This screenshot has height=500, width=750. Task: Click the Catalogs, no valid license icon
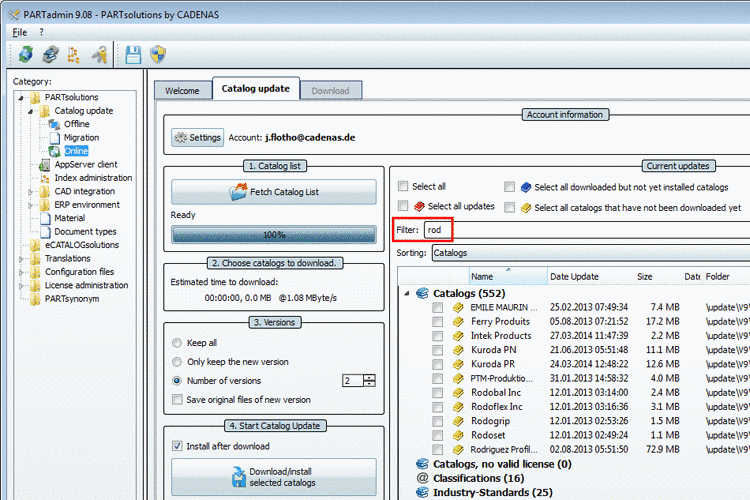click(x=422, y=464)
